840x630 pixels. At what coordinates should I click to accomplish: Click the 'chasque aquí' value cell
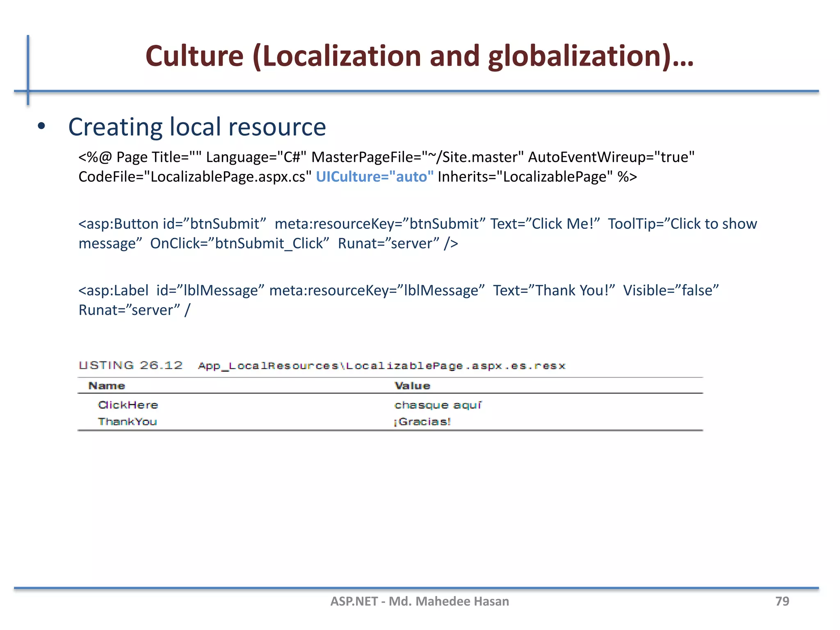pos(438,405)
